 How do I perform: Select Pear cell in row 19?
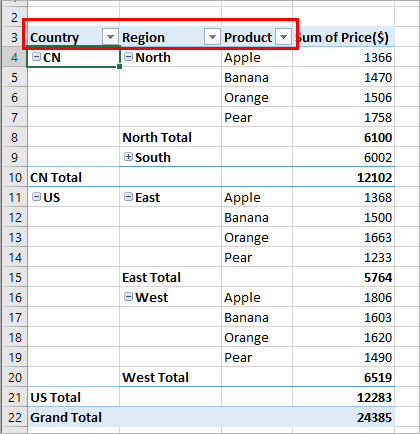[257, 357]
